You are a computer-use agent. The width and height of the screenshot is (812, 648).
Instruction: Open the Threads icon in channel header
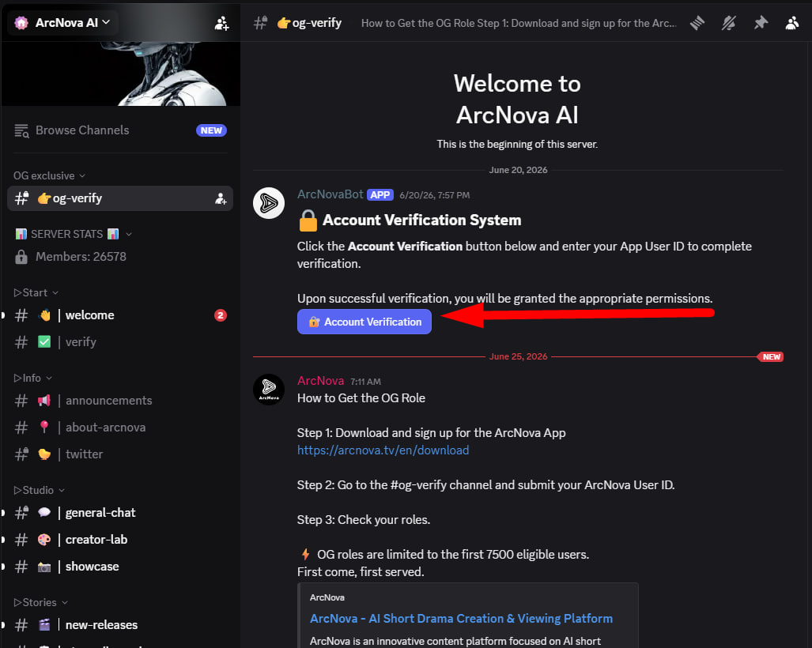pyautogui.click(x=697, y=23)
